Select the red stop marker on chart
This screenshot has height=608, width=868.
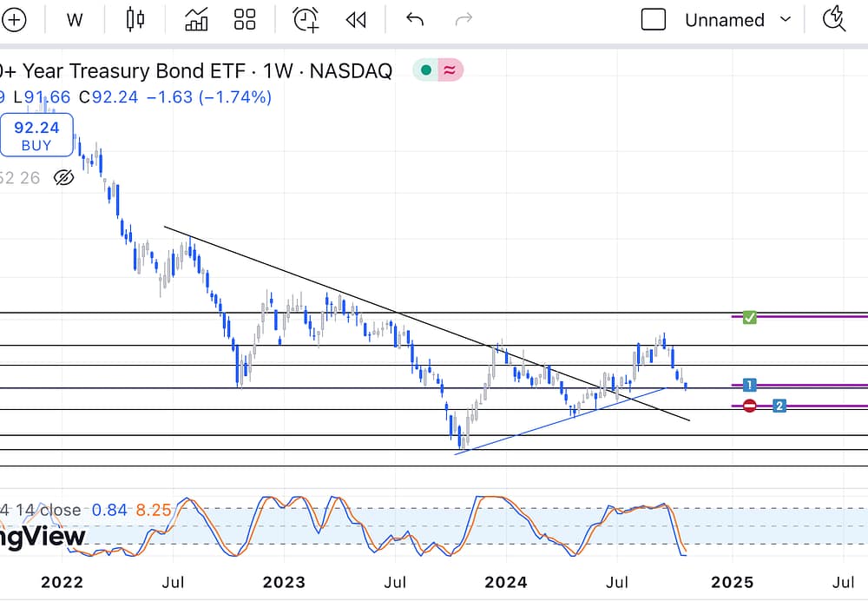(x=750, y=406)
